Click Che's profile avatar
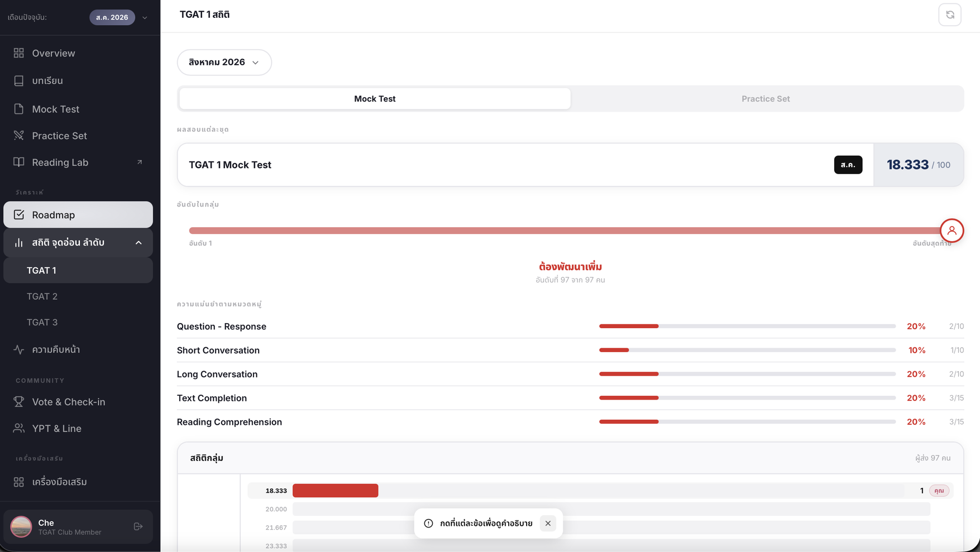Screen dimensions: 980x552 pyautogui.click(x=21, y=526)
